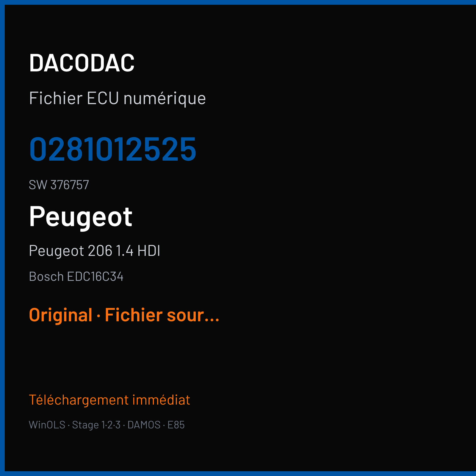Select the Stage 1·2·3 tag

point(96,425)
